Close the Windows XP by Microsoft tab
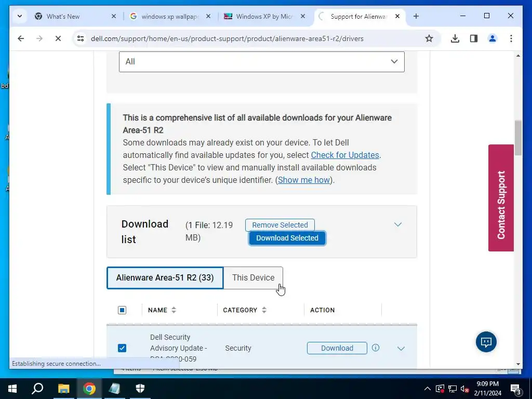 tap(303, 16)
